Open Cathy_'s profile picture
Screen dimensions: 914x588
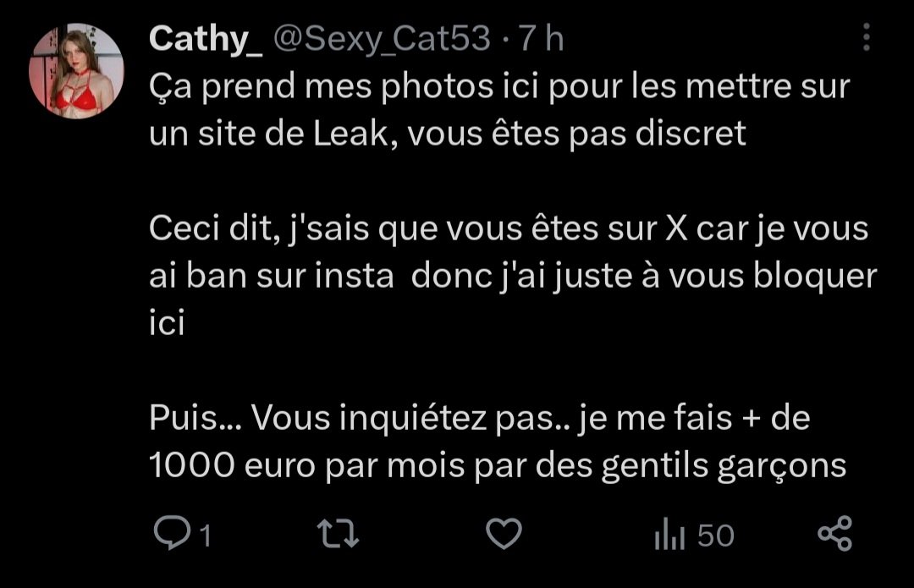tap(76, 70)
